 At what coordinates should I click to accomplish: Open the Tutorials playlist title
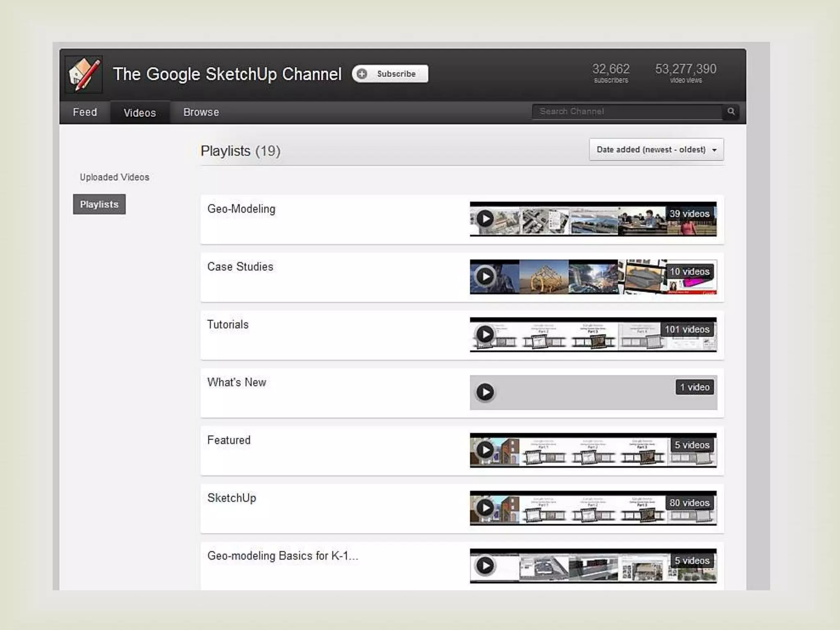click(228, 324)
